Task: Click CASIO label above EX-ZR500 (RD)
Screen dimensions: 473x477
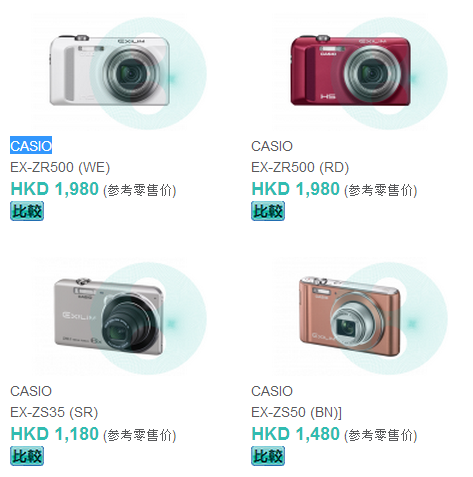Action: (272, 146)
